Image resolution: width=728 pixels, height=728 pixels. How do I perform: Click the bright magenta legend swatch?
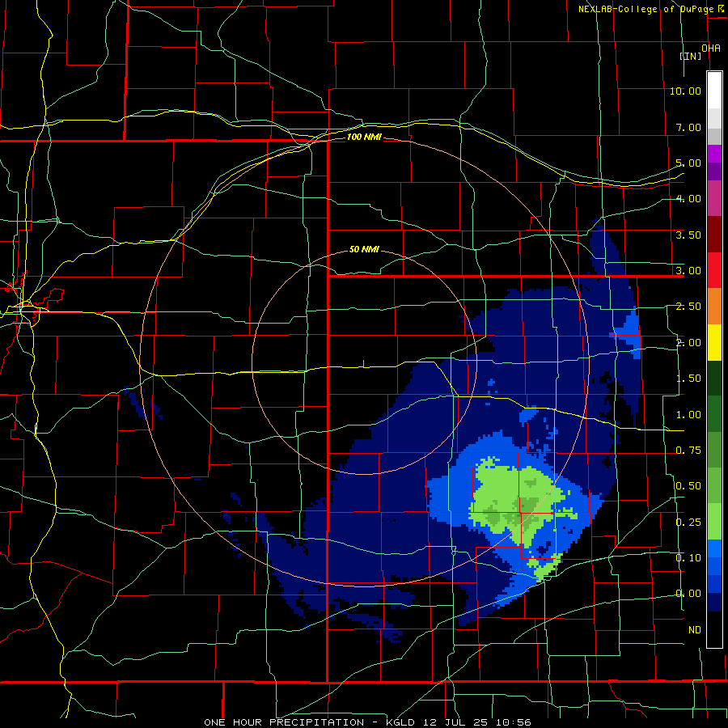tap(714, 154)
